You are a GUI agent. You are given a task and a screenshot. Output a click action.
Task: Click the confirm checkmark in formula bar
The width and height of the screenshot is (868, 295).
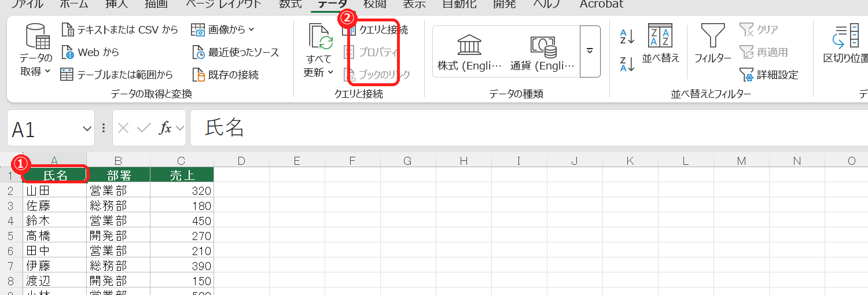[x=144, y=128]
